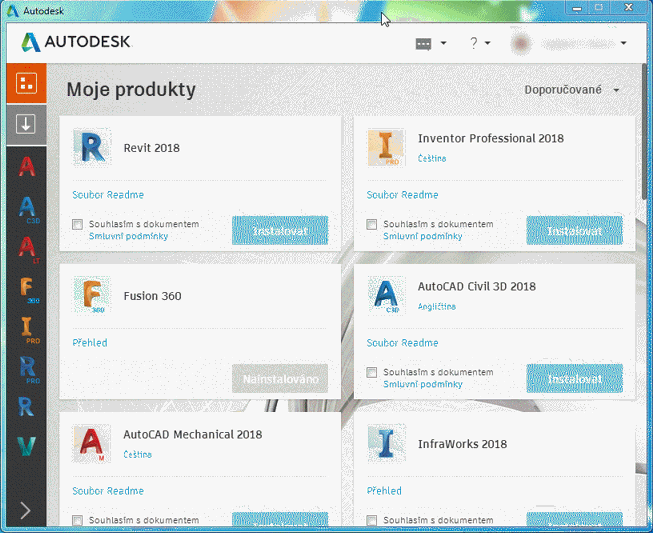Screen dimensions: 653x533
Task: Expand the chat icon dropdown arrow
Action: point(444,43)
